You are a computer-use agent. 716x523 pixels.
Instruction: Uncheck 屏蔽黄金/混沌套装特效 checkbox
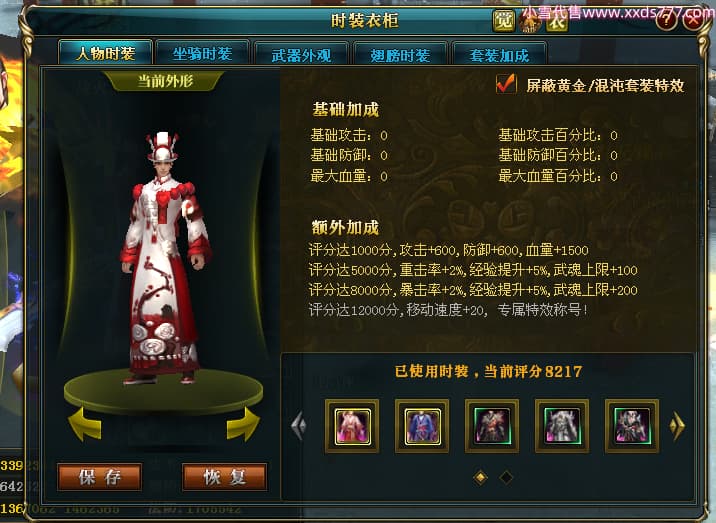click(x=506, y=84)
